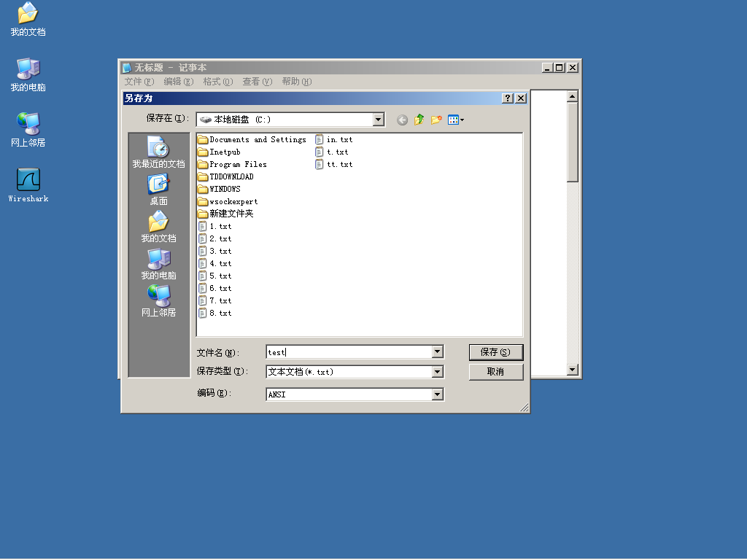The image size is (747, 560).
Task: Expand the Save in location dropdown
Action: 379,120
